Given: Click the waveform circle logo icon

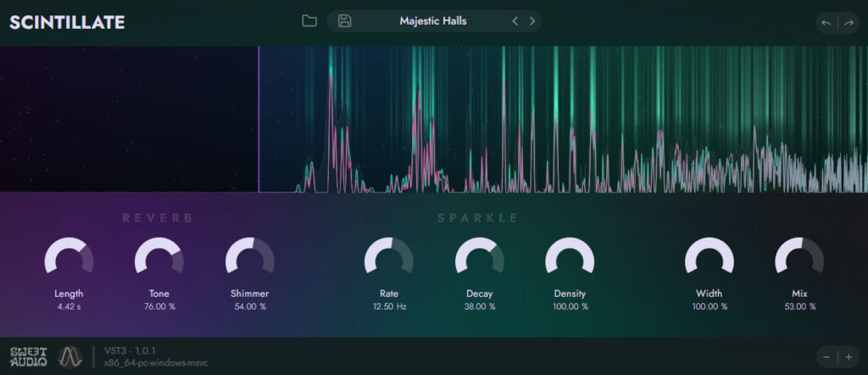Looking at the screenshot, I should click(x=70, y=356).
